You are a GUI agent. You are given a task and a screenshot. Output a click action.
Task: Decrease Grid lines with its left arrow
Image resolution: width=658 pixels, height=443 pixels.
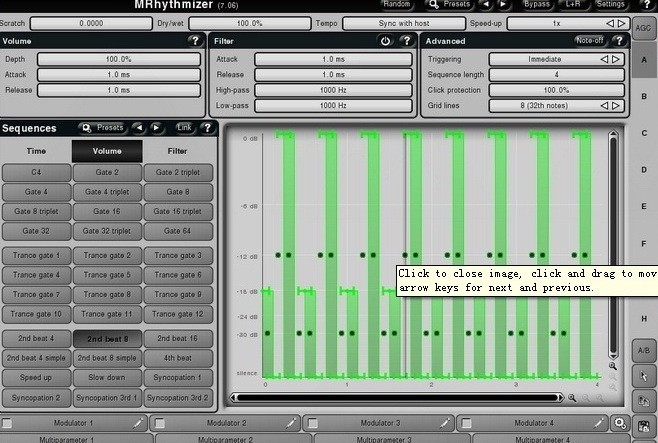tap(604, 106)
